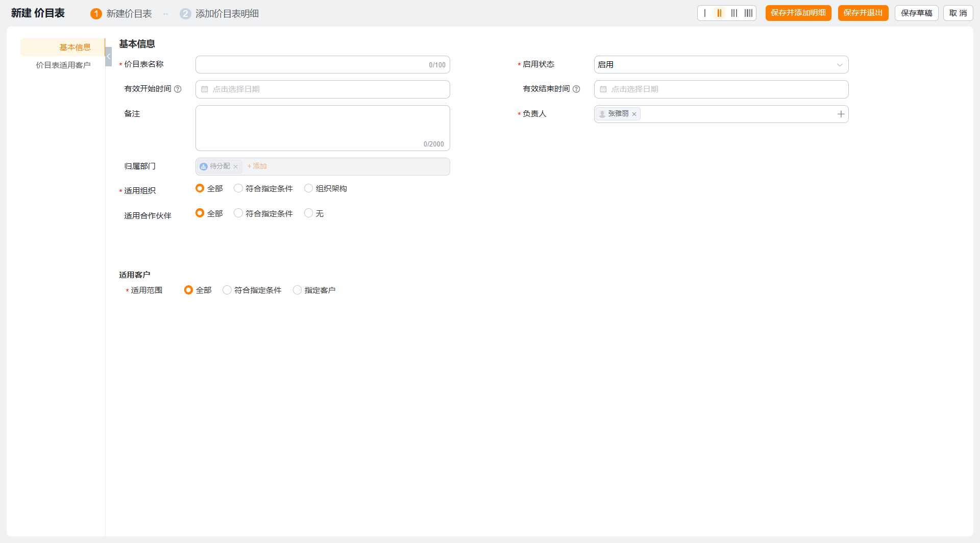
Task: Click 保存并退出 button
Action: [863, 13]
